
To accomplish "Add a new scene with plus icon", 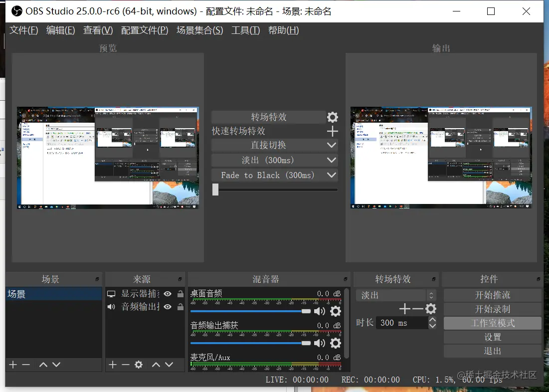I will tap(13, 365).
